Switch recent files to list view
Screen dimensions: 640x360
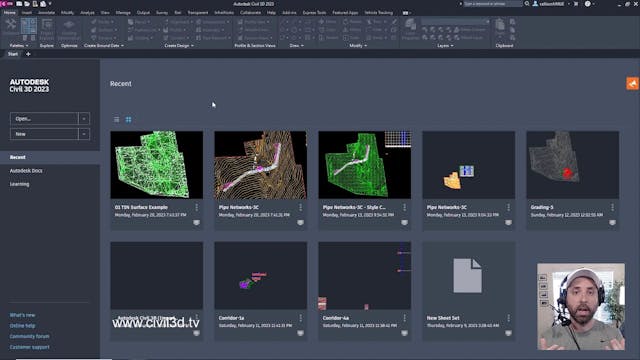click(117, 120)
